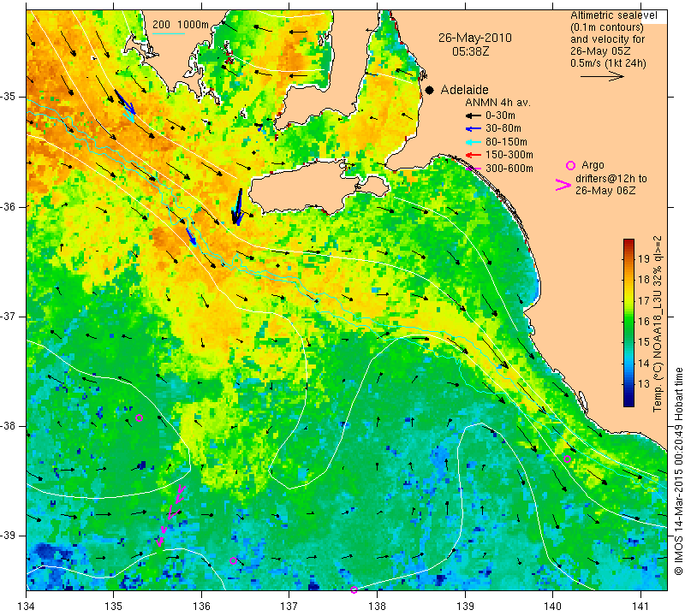This screenshot has height=616, width=685.
Task: Click the blue mooring arrow near 135.2E 35S
Action: click(x=125, y=103)
